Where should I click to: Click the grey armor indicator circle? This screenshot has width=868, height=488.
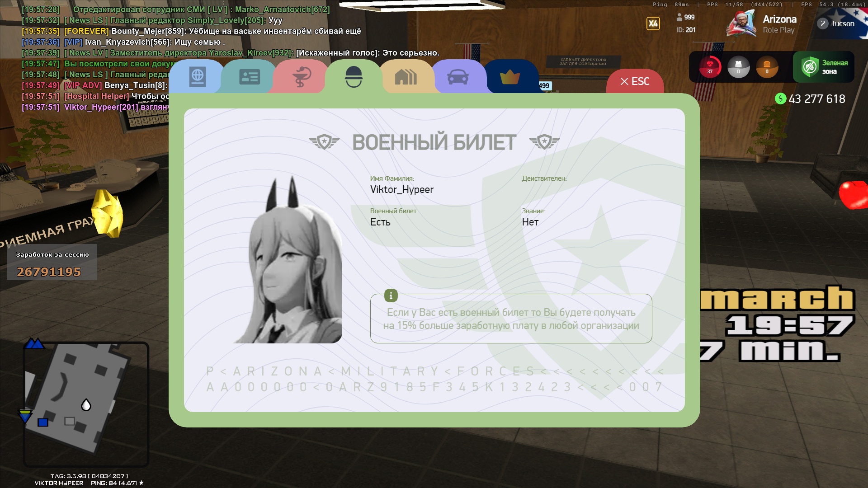(x=738, y=67)
